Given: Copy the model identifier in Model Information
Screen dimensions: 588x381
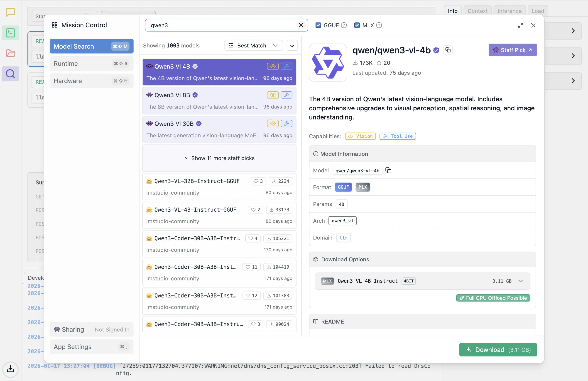Looking at the screenshot, I should tap(388, 171).
